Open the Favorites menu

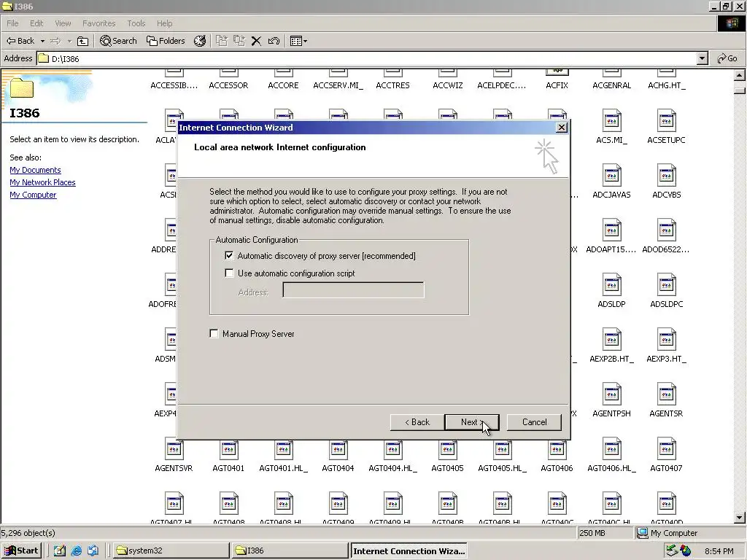tap(98, 23)
